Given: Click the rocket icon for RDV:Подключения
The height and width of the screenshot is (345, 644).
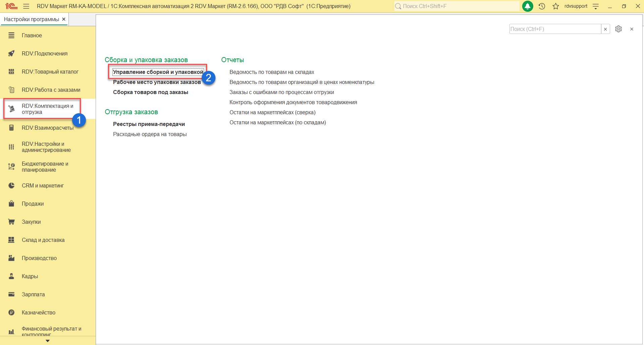Looking at the screenshot, I should point(11,53).
